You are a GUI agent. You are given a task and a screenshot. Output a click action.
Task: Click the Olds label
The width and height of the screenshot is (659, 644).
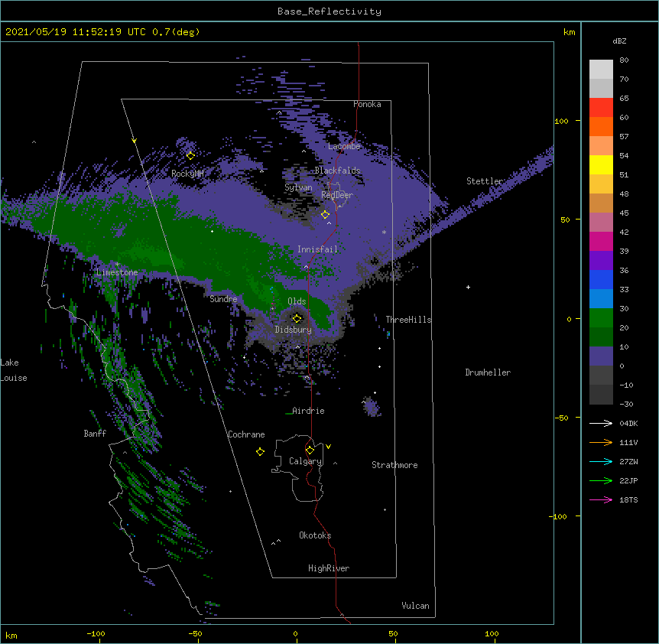(x=297, y=301)
